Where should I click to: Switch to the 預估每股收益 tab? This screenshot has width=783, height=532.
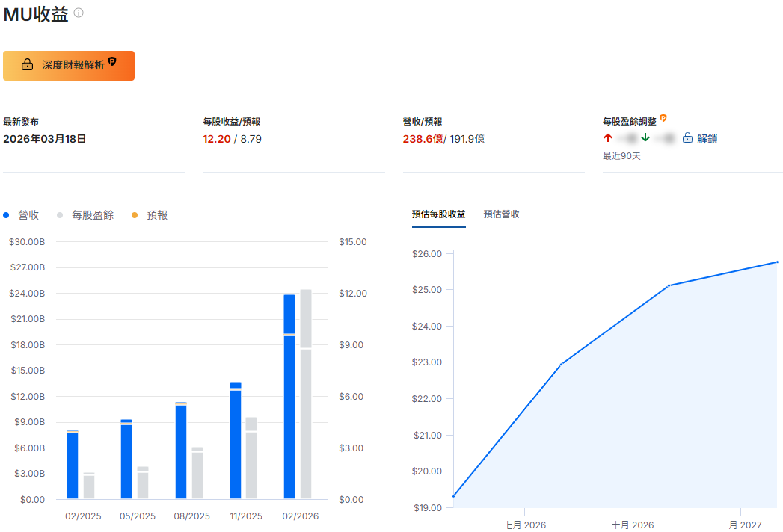[x=438, y=214]
